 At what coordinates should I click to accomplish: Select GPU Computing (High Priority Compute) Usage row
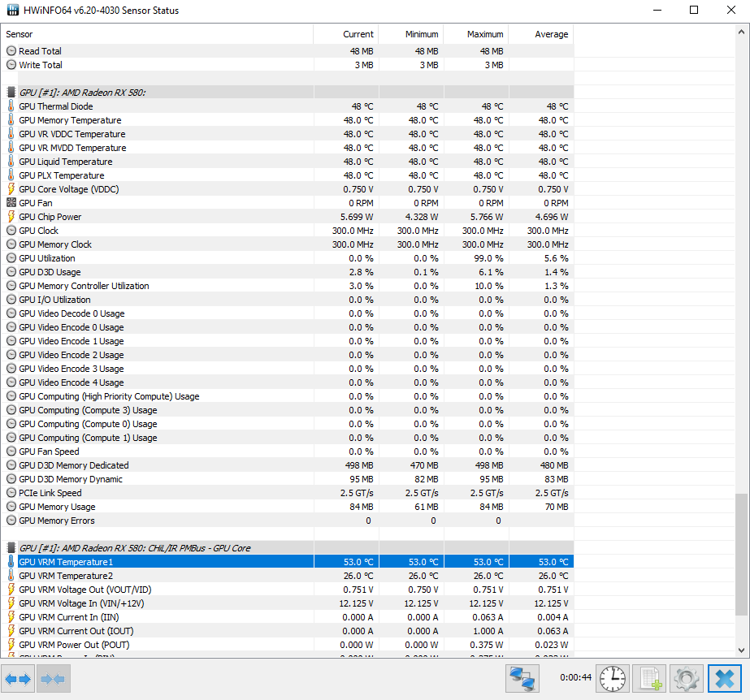(x=287, y=396)
